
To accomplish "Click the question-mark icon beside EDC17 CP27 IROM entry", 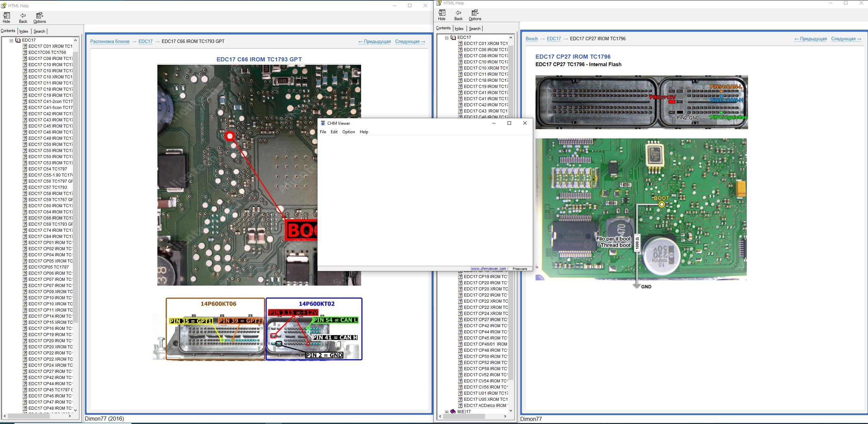I will (460, 320).
